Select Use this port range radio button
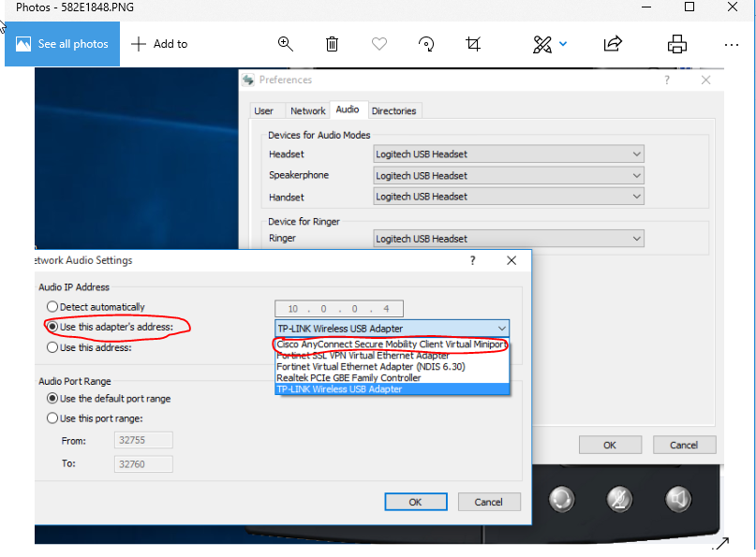Viewport: 756px width, 557px height. coord(52,418)
